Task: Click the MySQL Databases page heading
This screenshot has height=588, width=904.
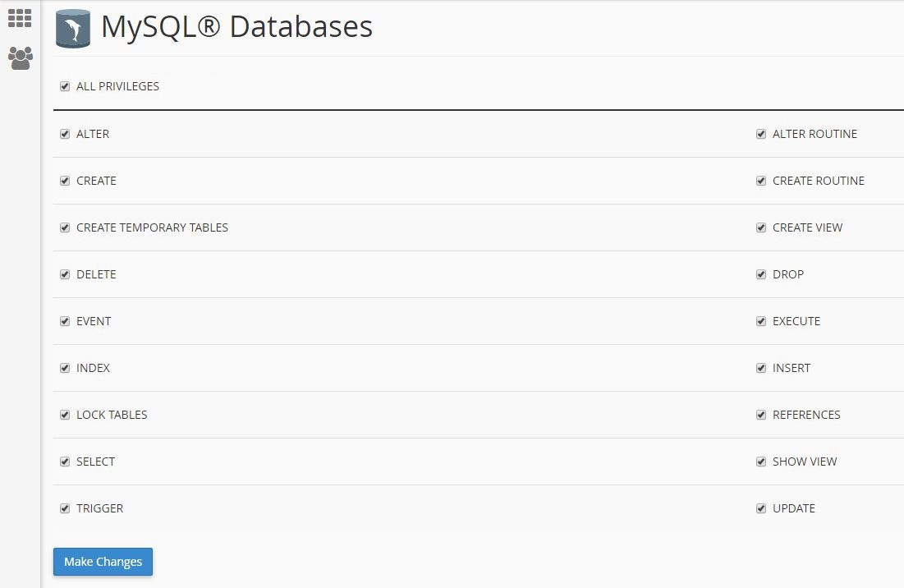Action: 236,27
